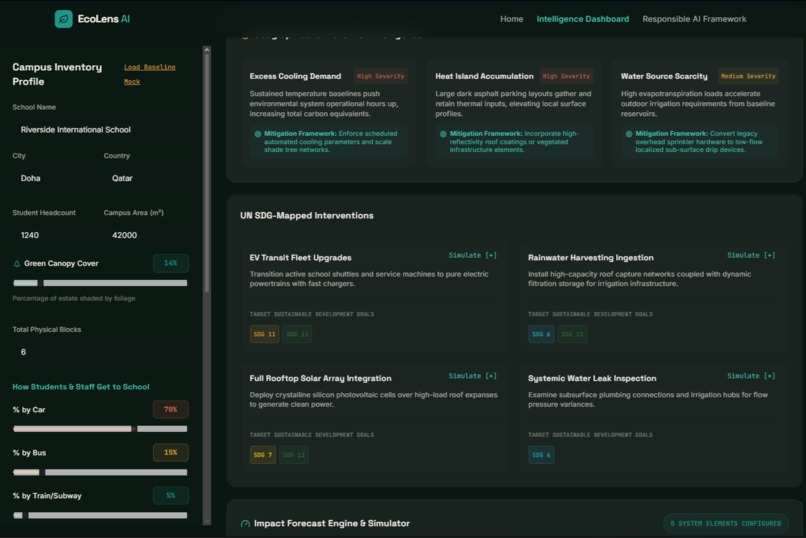Image resolution: width=806 pixels, height=538 pixels.
Task: Click the Medium Severity tag
Action: click(x=748, y=77)
